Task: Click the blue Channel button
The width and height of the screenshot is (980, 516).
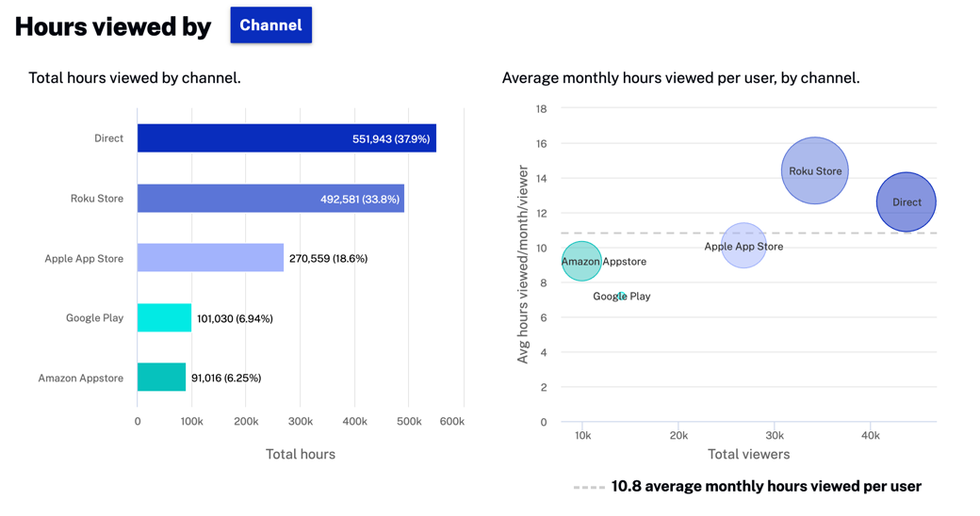Action: pyautogui.click(x=270, y=25)
